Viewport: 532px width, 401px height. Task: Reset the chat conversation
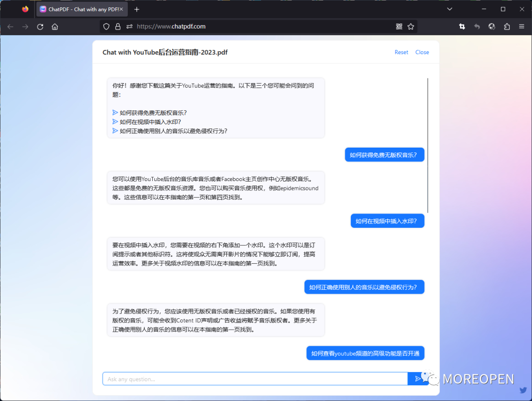(x=401, y=52)
